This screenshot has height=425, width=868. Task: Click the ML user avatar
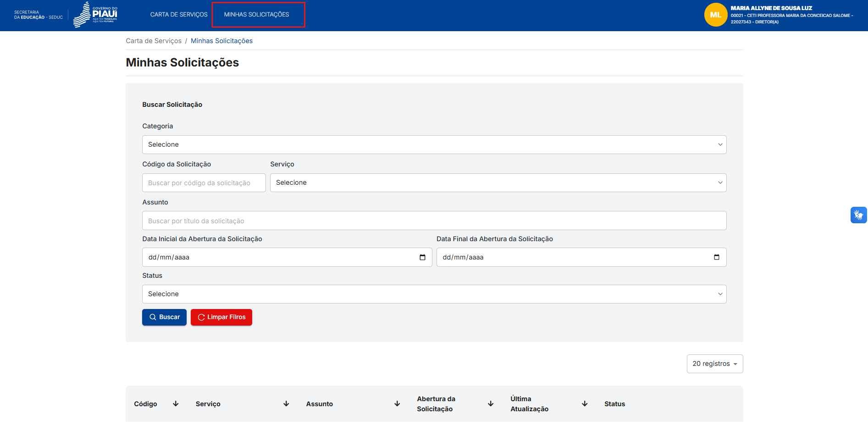[x=715, y=15]
